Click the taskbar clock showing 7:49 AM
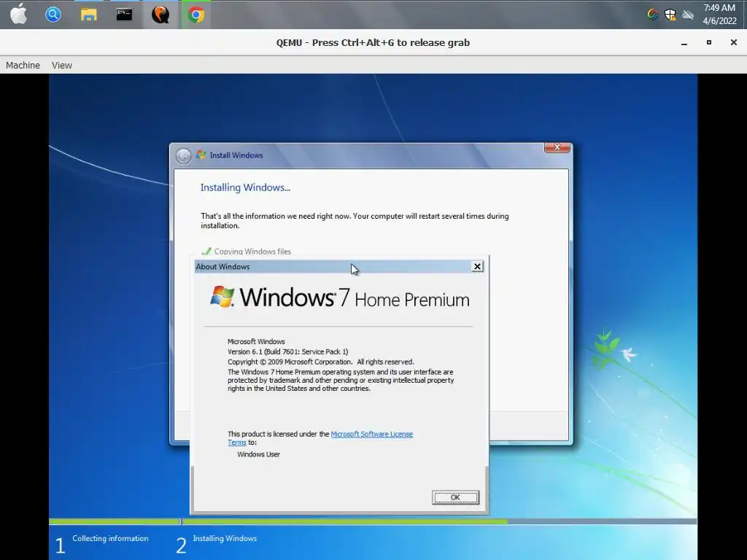Image resolution: width=747 pixels, height=560 pixels. [719, 15]
